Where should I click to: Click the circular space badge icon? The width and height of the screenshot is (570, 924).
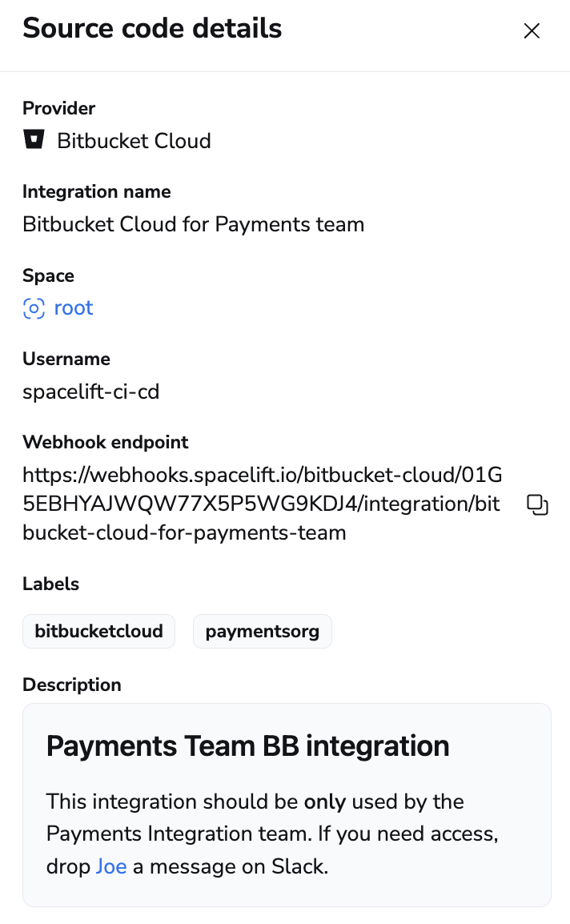33,308
